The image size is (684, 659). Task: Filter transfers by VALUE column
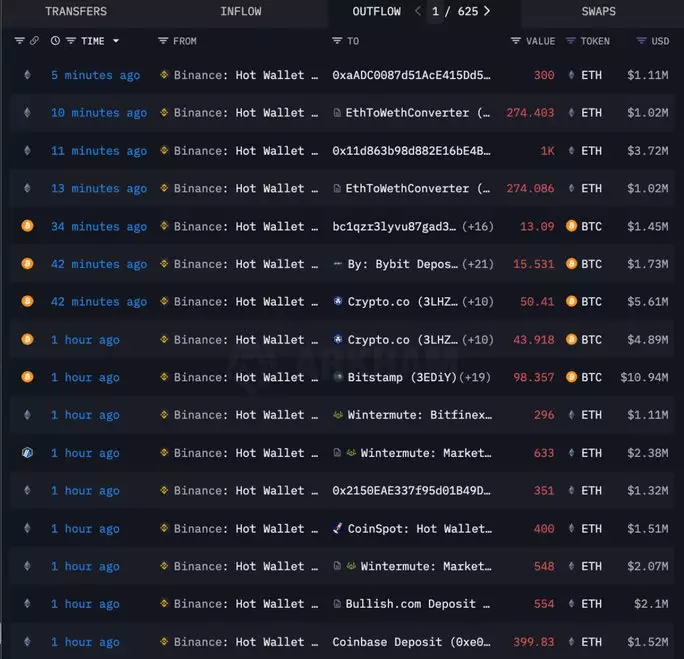click(516, 41)
